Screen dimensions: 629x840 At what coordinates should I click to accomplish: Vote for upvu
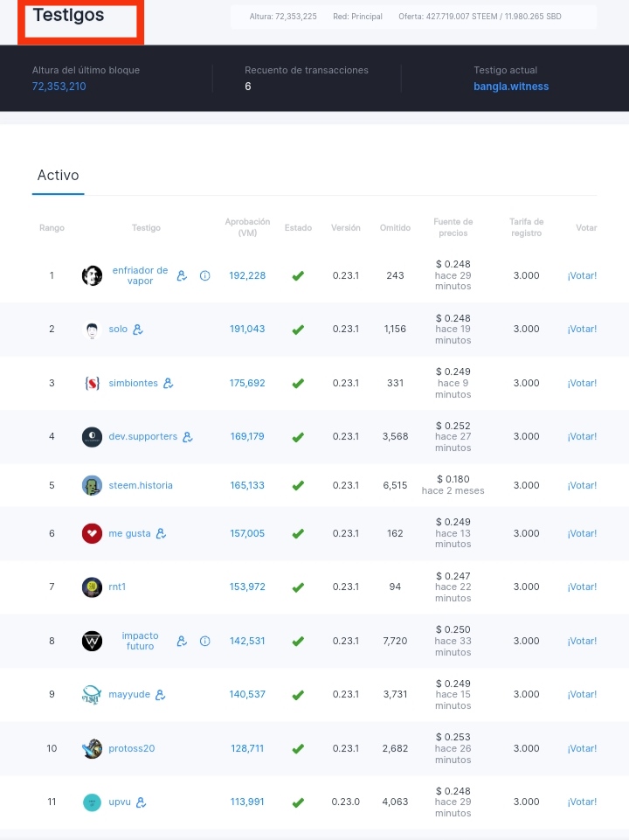point(582,802)
